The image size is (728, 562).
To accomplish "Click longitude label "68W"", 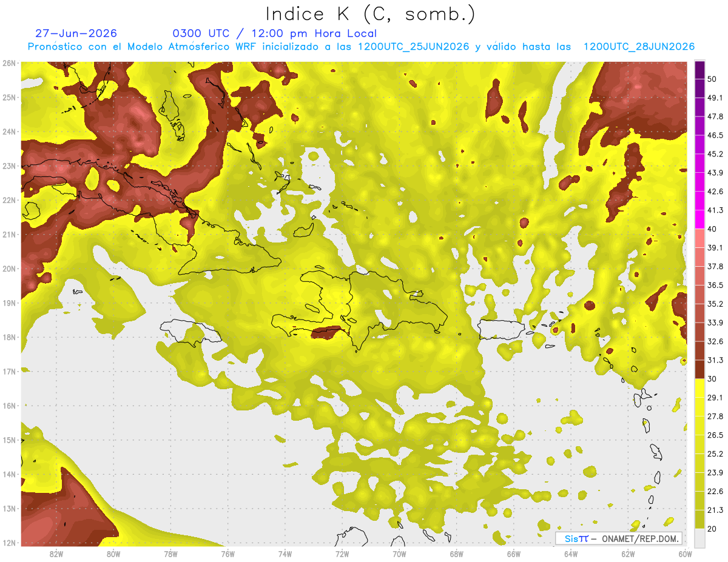I will [457, 554].
